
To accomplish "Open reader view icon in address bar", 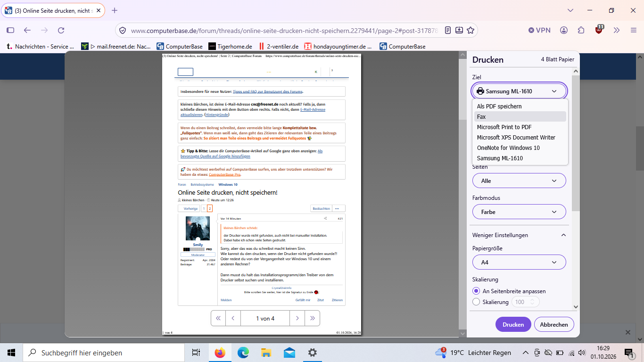I will click(448, 30).
